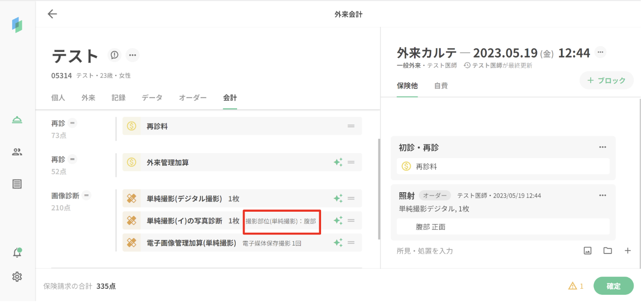Click the equals toggle beside 画像診断

pyautogui.click(x=87, y=195)
